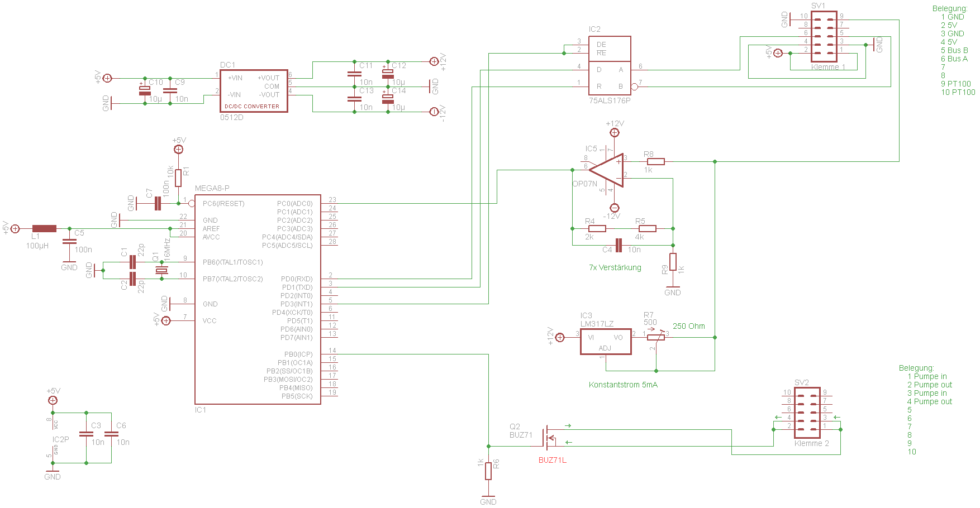The width and height of the screenshot is (980, 508).
Task: Click resistor R6 1k below MOSFET gate
Action: click(488, 471)
